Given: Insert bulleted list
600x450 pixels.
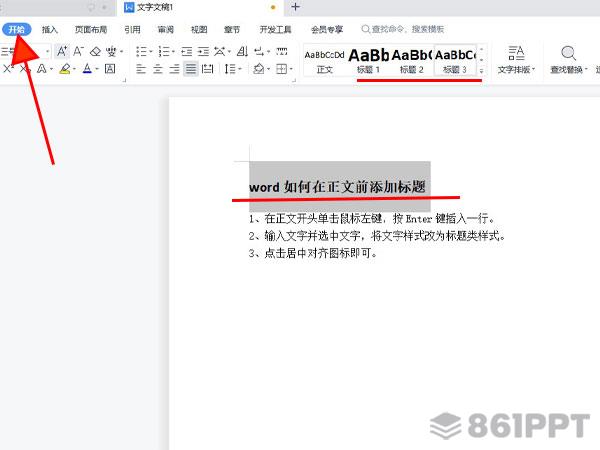Looking at the screenshot, I should (141, 51).
